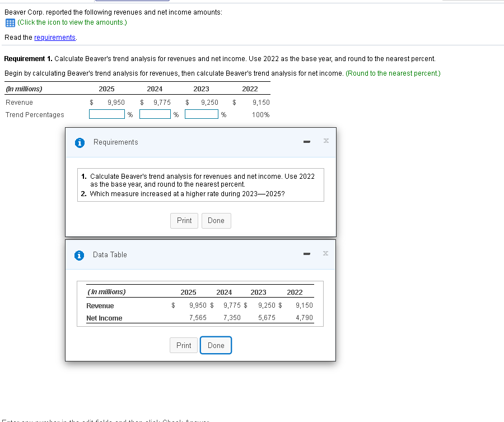Click the 9,150 revenue in Data Table
Image resolution: width=504 pixels, height=422 pixels.
pos(304,305)
